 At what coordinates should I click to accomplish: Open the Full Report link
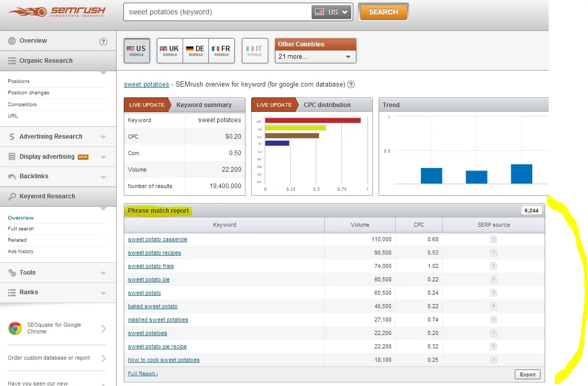(142, 374)
